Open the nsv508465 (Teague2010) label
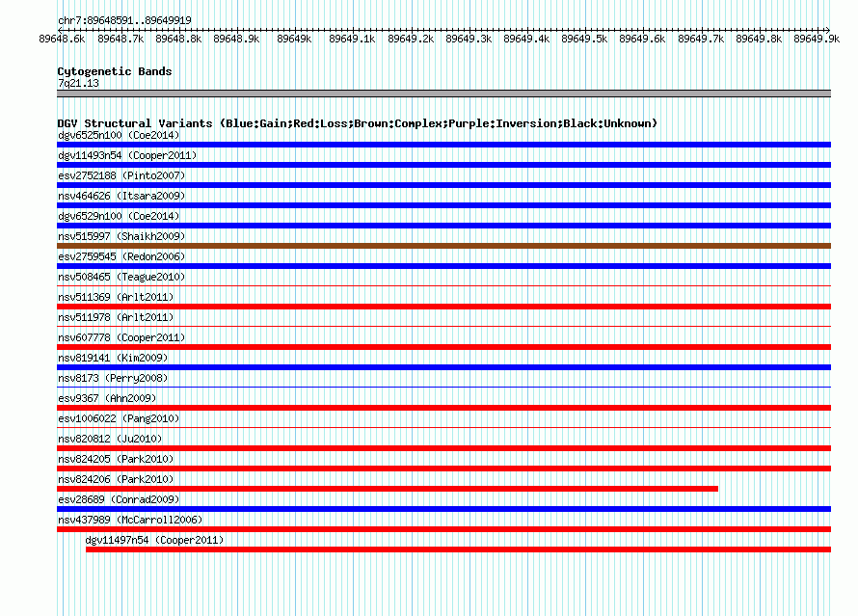The height and width of the screenshot is (616, 858). (x=121, y=277)
